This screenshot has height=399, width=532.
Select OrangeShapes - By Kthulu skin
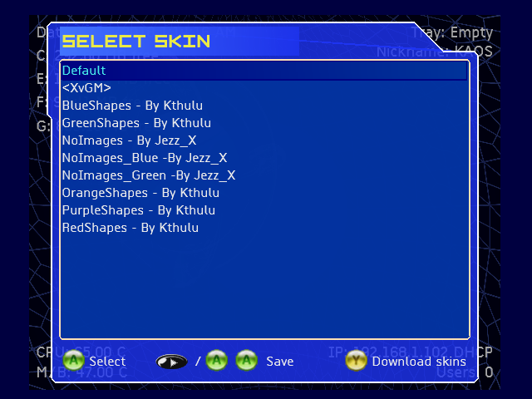tap(140, 193)
